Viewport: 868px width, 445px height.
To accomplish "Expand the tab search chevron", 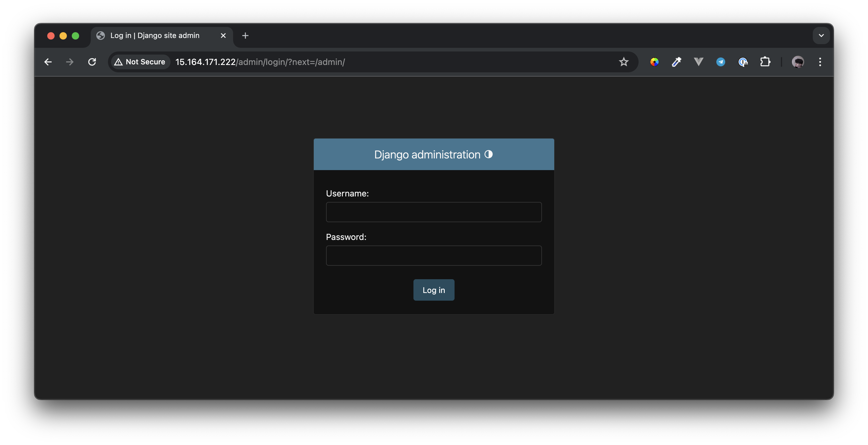I will coord(821,36).
